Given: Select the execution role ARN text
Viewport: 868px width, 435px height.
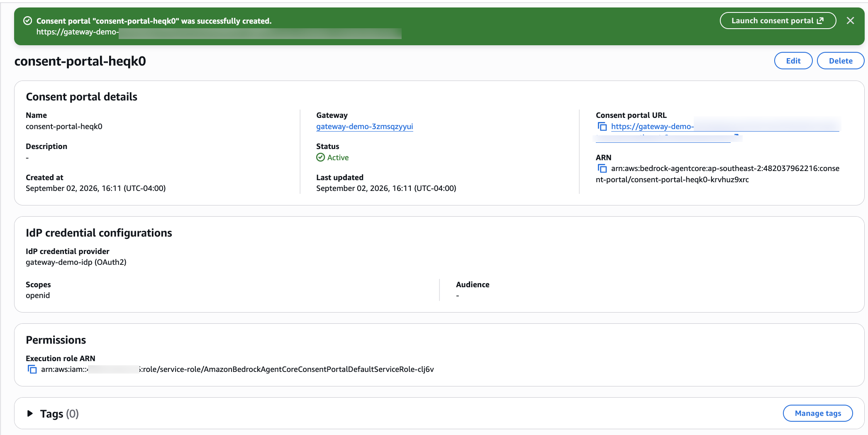Looking at the screenshot, I should 237,369.
